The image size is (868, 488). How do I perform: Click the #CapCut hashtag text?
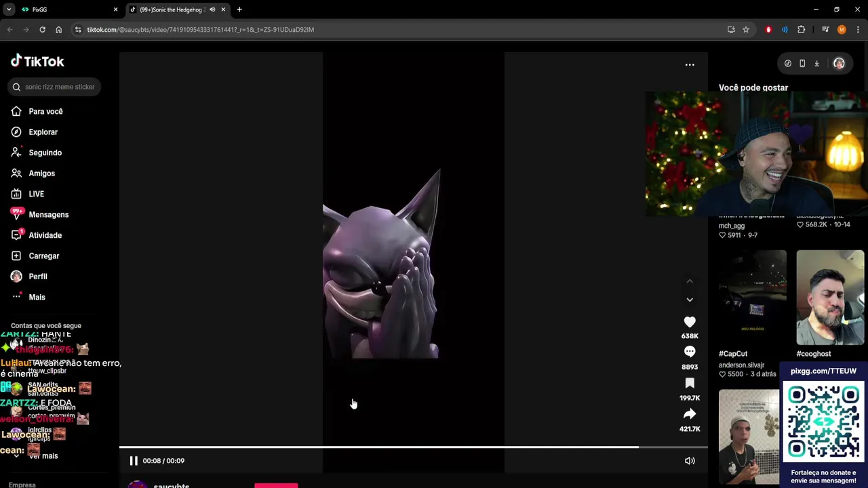pos(733,354)
